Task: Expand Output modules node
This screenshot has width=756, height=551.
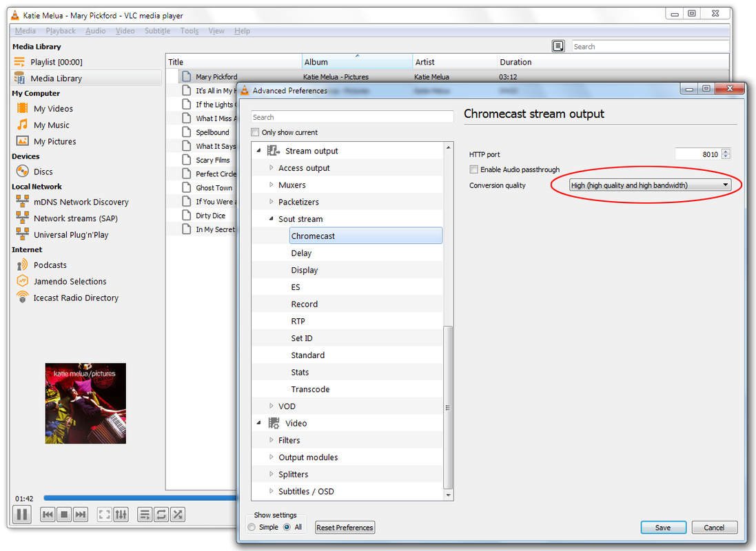Action: click(x=271, y=457)
